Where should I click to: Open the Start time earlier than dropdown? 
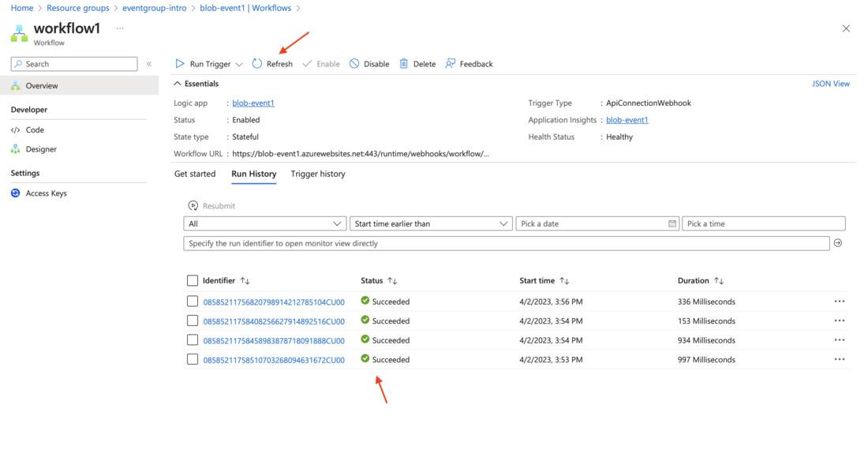tap(431, 223)
